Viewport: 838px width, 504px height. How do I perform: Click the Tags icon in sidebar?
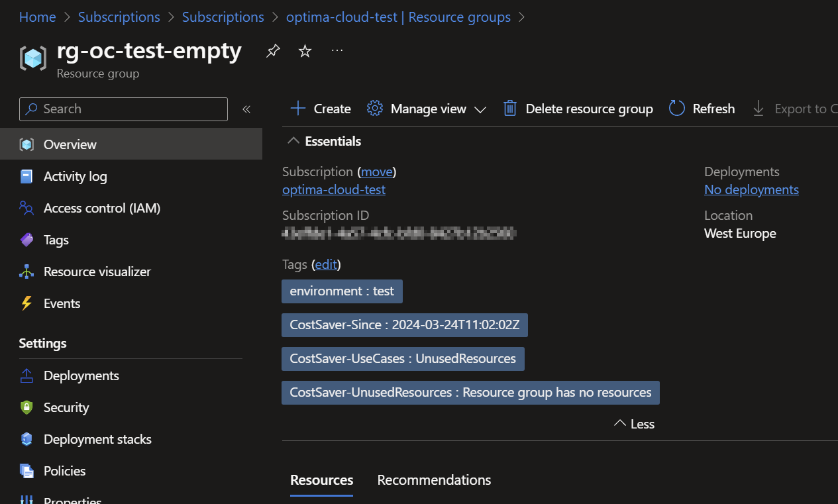pos(26,240)
